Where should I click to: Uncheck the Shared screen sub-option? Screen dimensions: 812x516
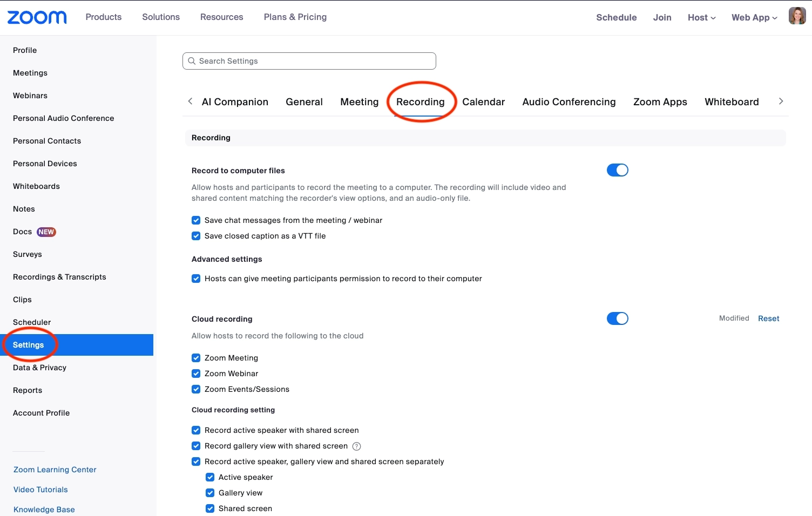click(x=210, y=508)
